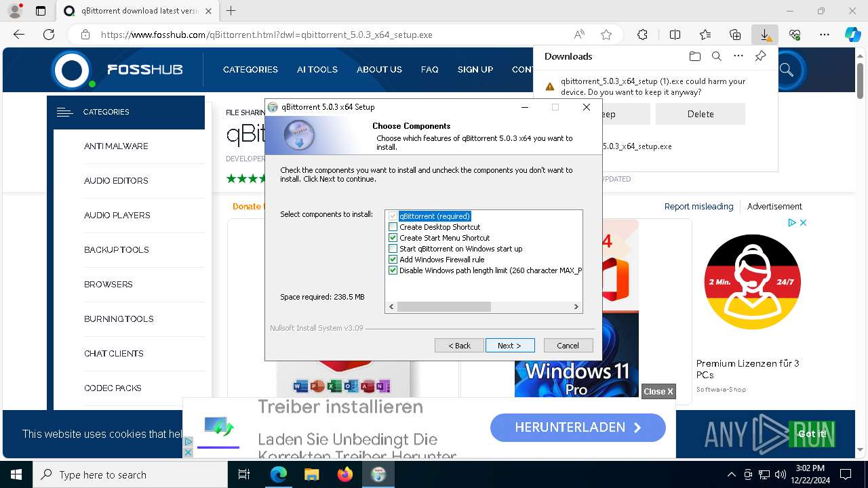
Task: Open Split screen icon
Action: pyautogui.click(x=675, y=35)
